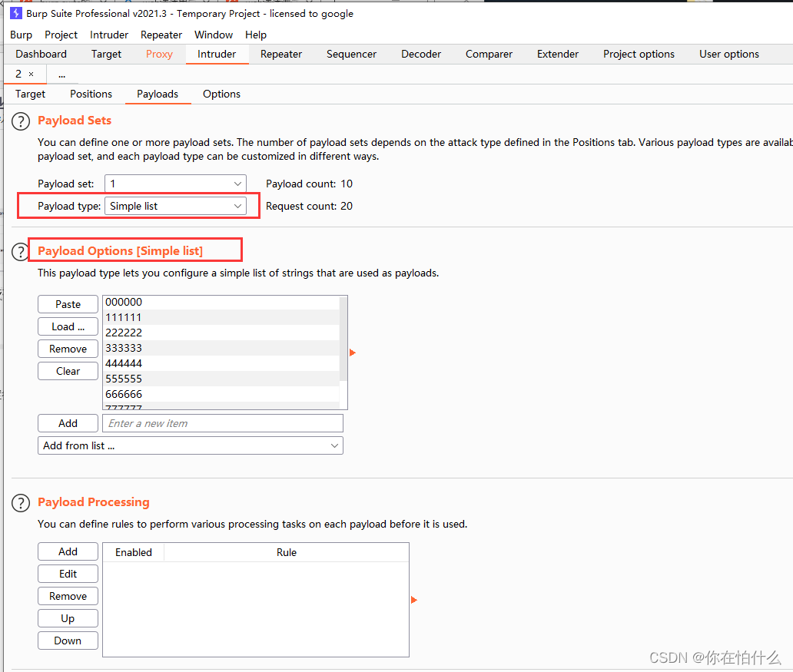793x672 pixels.
Task: Select payload 444444 in list
Action: pos(221,363)
